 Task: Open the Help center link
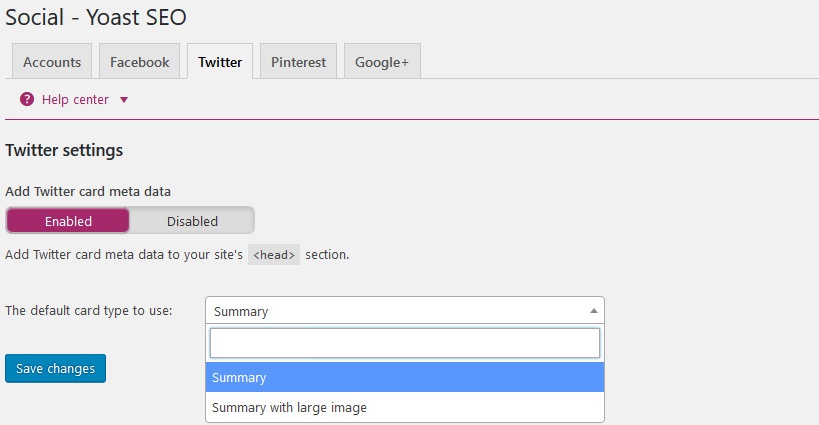75,100
